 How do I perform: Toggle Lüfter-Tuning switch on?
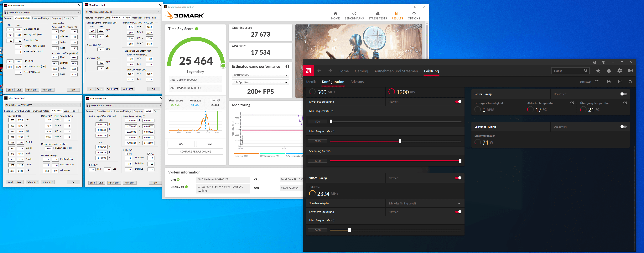(x=623, y=94)
